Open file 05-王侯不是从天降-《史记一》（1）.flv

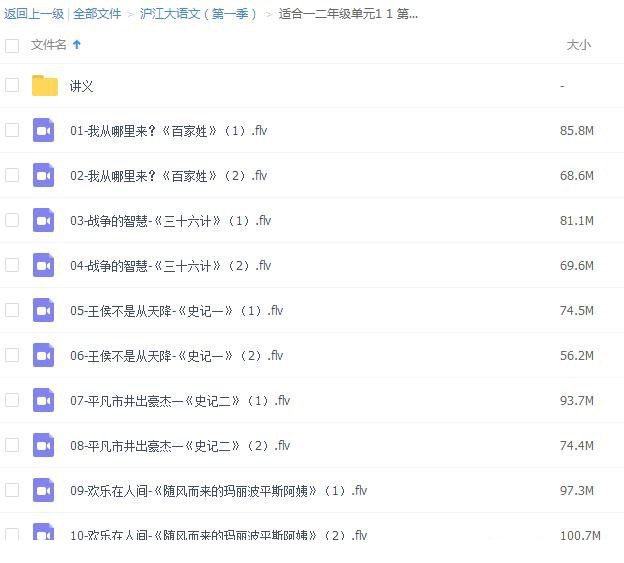point(176,310)
